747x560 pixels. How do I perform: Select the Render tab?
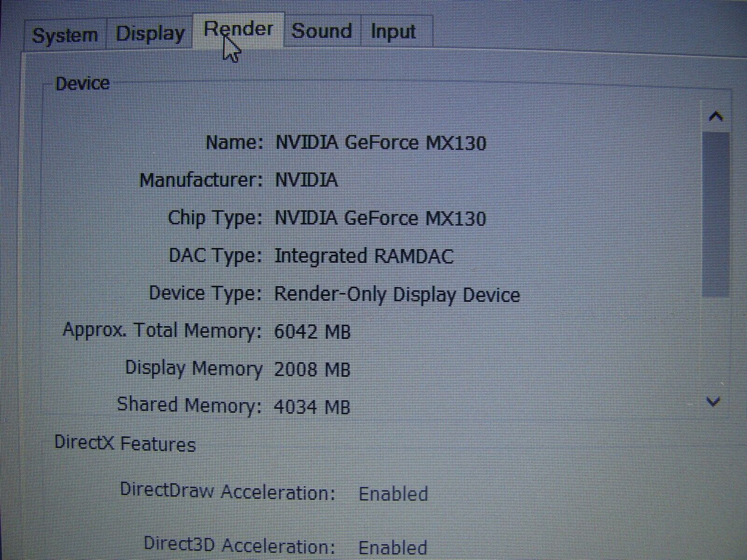click(x=238, y=30)
